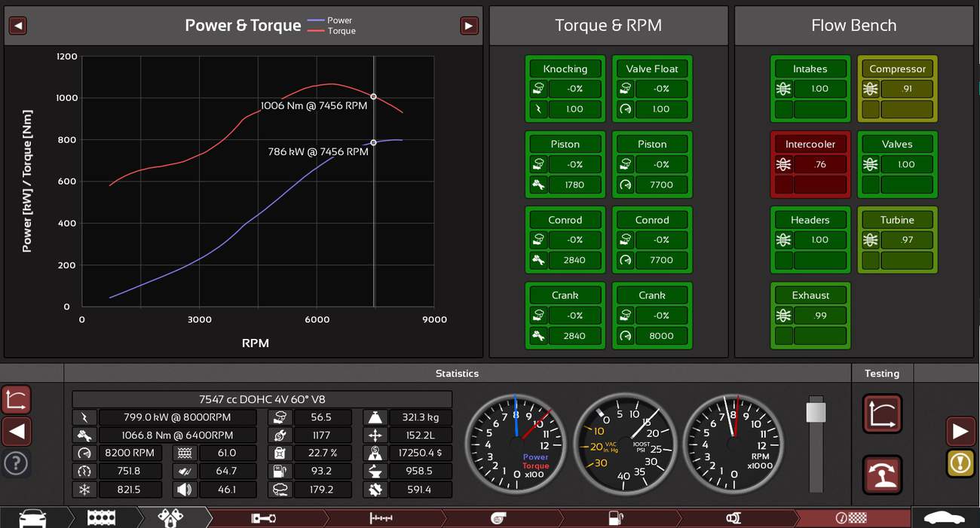Screen dimensions: 980x528
Task: Go back with the large left sidebar arrow
Action: pyautogui.click(x=16, y=432)
